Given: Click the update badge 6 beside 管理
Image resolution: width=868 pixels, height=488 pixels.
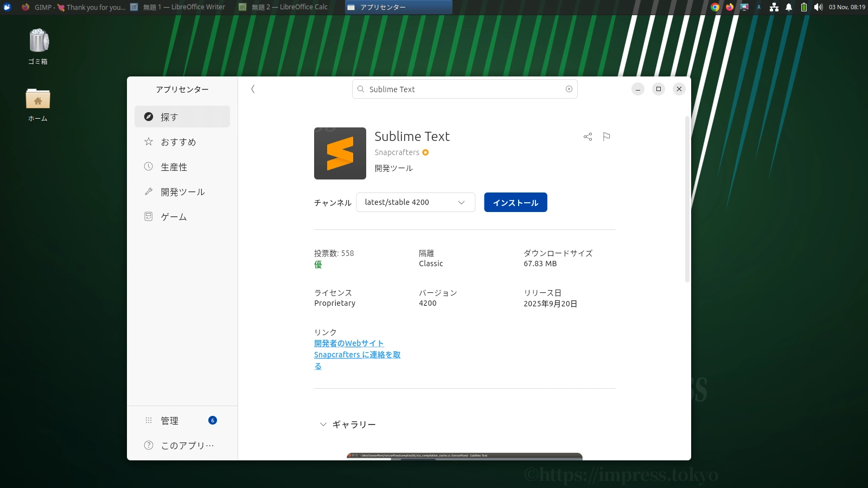Looking at the screenshot, I should pyautogui.click(x=213, y=420).
